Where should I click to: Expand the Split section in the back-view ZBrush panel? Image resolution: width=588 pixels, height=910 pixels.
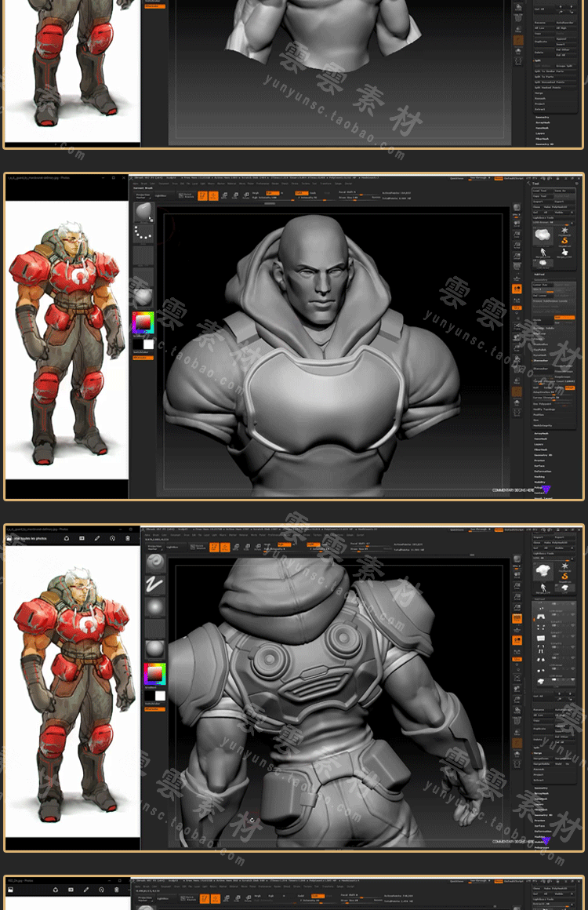point(535,748)
